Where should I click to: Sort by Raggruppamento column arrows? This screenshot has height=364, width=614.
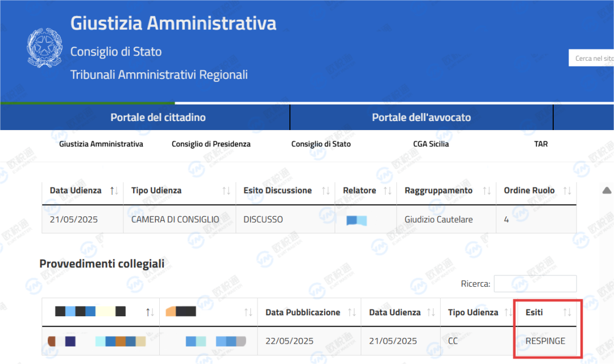coord(487,191)
